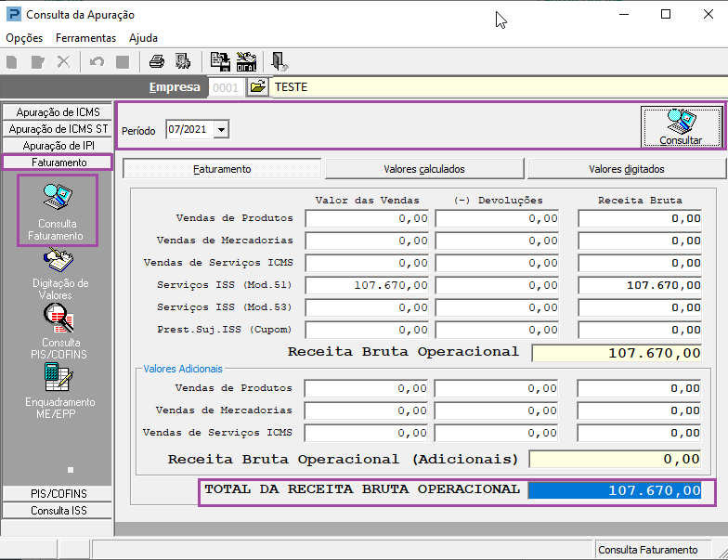728x560 pixels.
Task: Click the Empresa label
Action: (175, 87)
